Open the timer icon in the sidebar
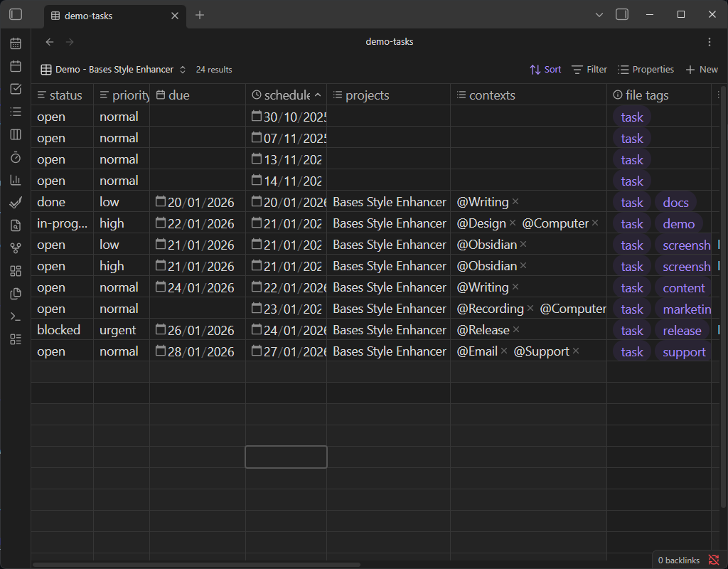 16,157
